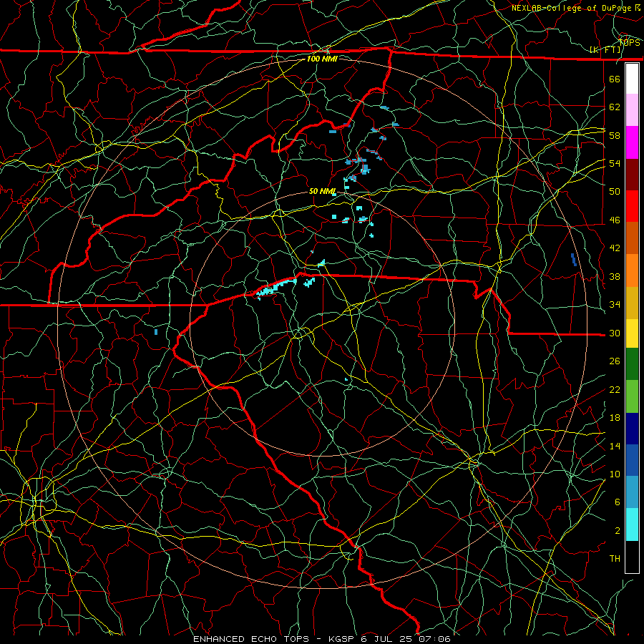Click the "50" legend label
This screenshot has height=644, width=644.
(x=615, y=192)
